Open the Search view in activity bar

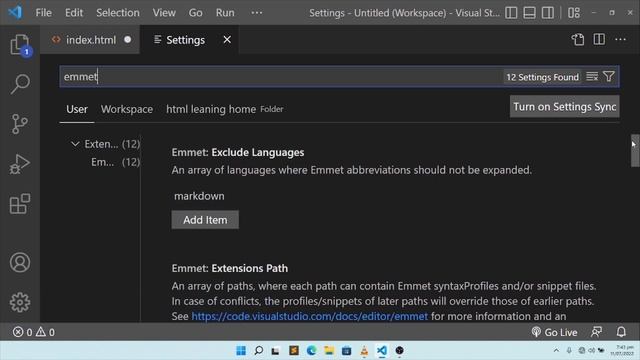[20, 84]
